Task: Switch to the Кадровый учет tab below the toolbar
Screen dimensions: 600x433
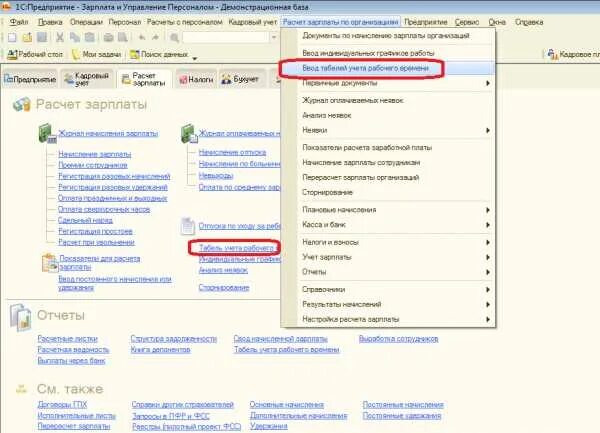Action: point(87,79)
